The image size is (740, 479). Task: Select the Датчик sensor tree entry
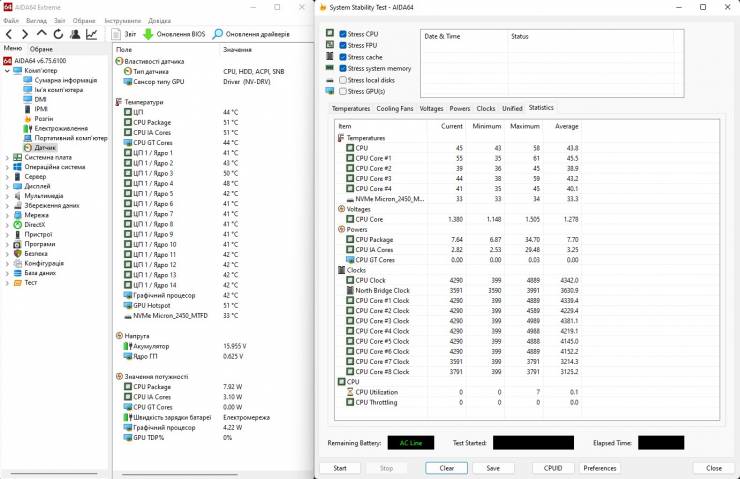coord(40,148)
